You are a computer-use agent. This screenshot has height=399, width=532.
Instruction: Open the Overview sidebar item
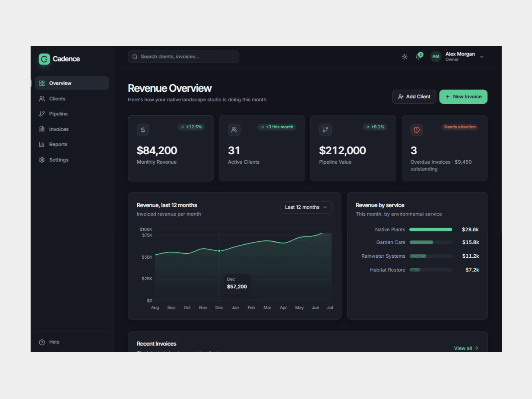[x=72, y=83]
